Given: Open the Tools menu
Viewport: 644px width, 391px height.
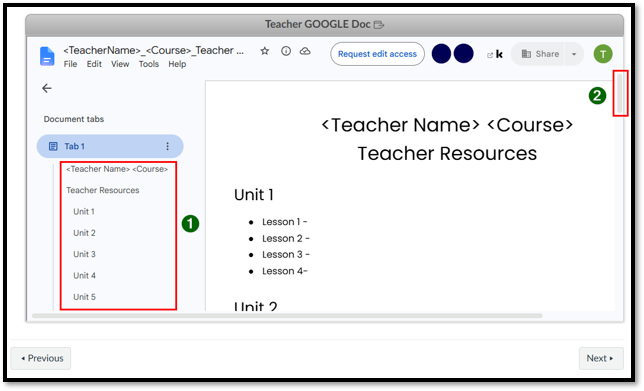Looking at the screenshot, I should (149, 64).
